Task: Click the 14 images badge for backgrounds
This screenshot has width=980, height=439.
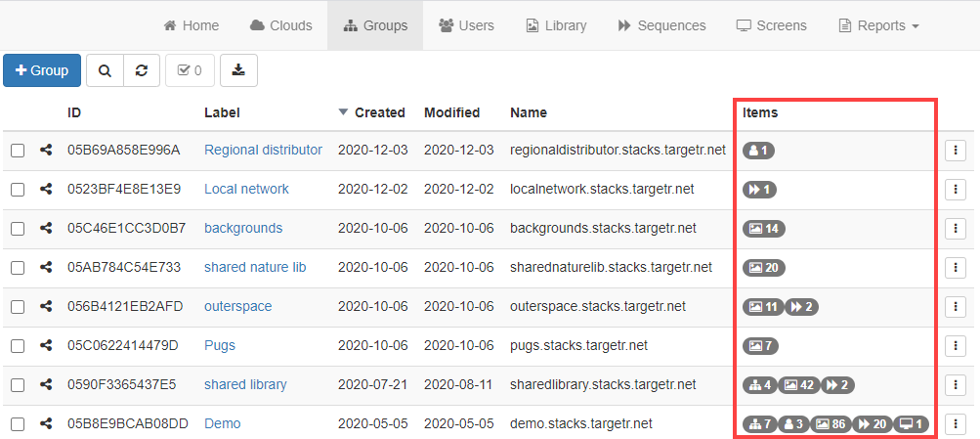Action: tap(764, 228)
